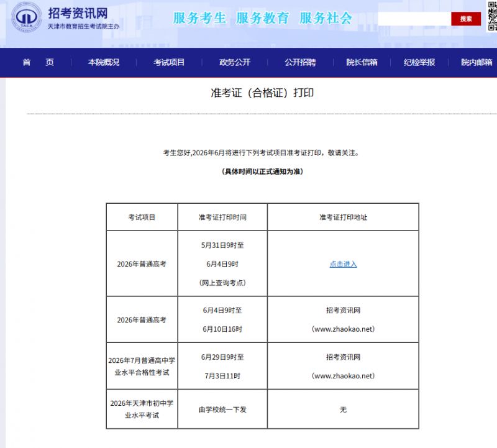Click the red 搜索 button
The width and height of the screenshot is (497, 448).
point(466,19)
